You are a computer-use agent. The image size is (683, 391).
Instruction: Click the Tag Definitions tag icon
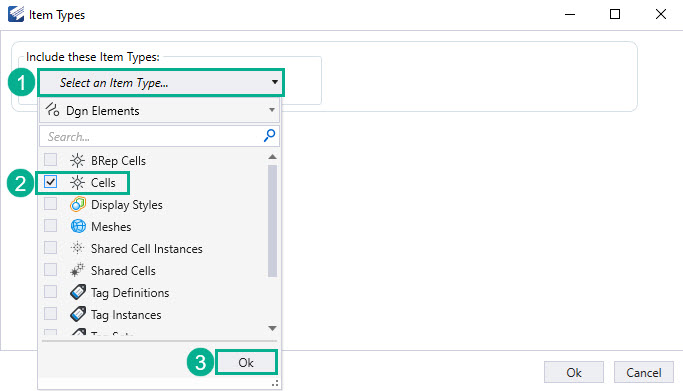coord(78,292)
